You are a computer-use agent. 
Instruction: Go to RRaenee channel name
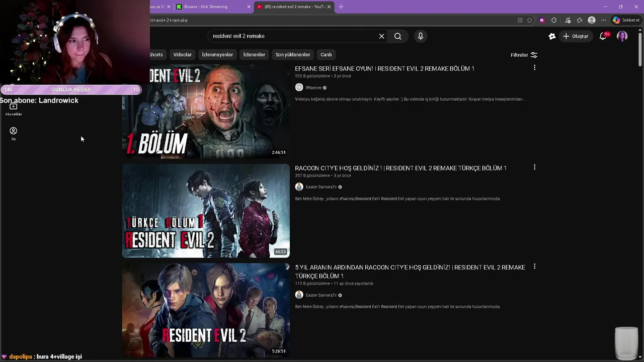tap(313, 88)
